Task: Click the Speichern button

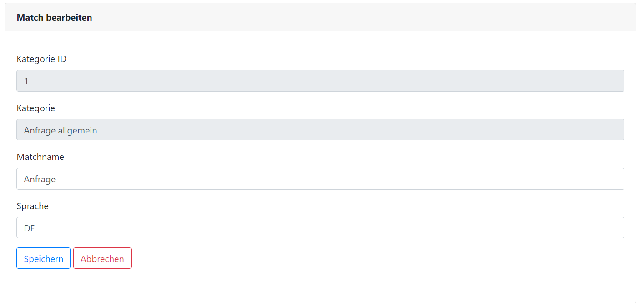Action: click(x=43, y=258)
